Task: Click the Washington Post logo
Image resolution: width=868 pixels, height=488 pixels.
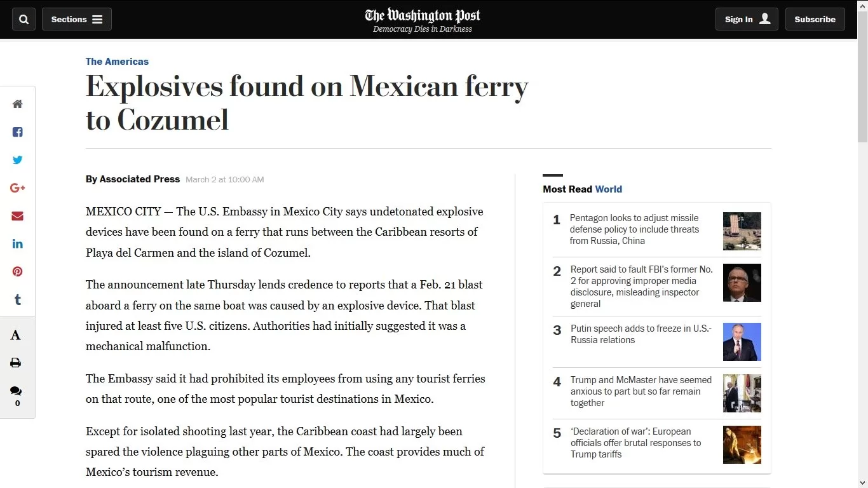Action: tap(423, 20)
